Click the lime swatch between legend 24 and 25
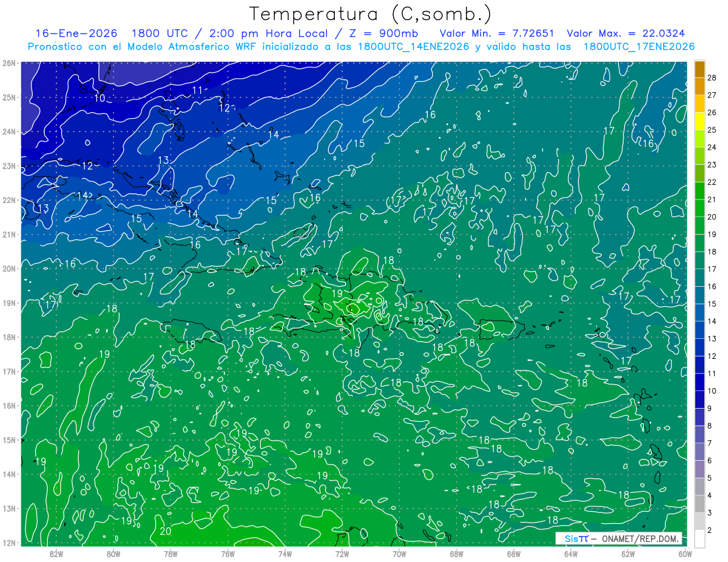Viewport: 728px width, 562px height. 699,138
